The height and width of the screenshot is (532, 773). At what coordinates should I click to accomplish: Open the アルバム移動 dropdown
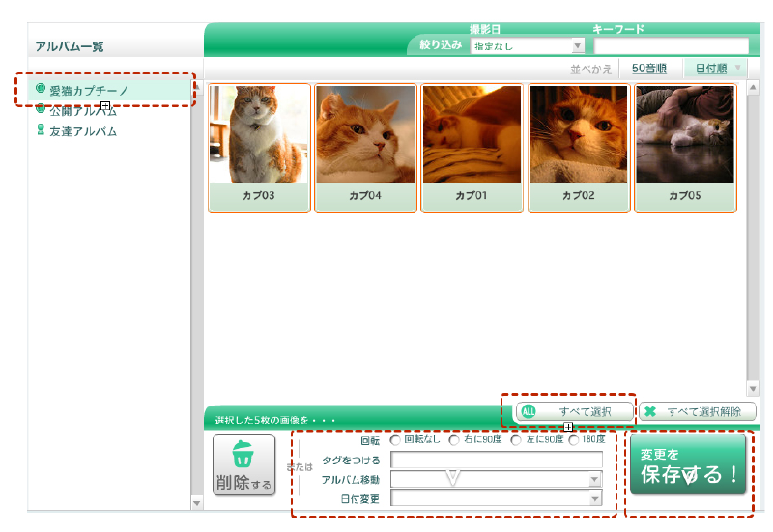pos(496,479)
